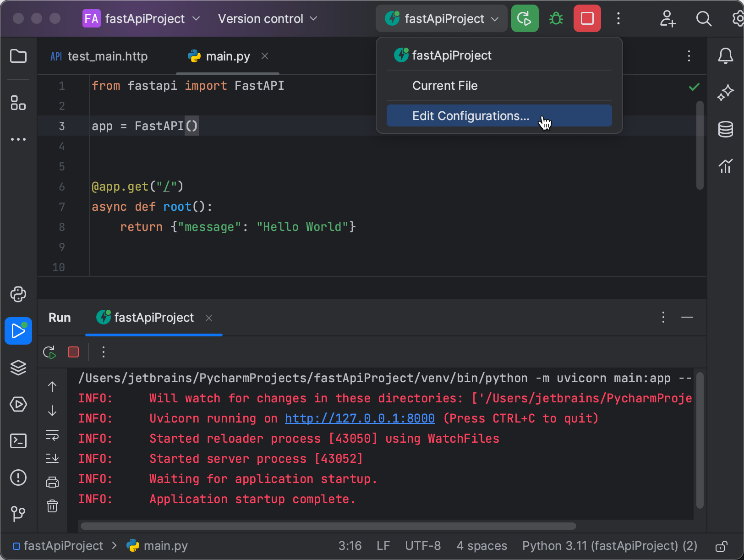Start a debugging session with the bug icon

pos(555,18)
